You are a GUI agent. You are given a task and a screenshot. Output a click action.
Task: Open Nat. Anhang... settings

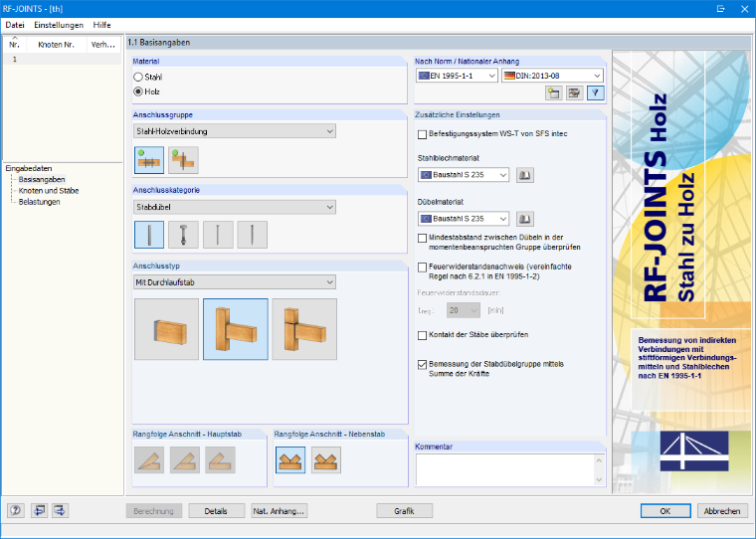tap(280, 511)
